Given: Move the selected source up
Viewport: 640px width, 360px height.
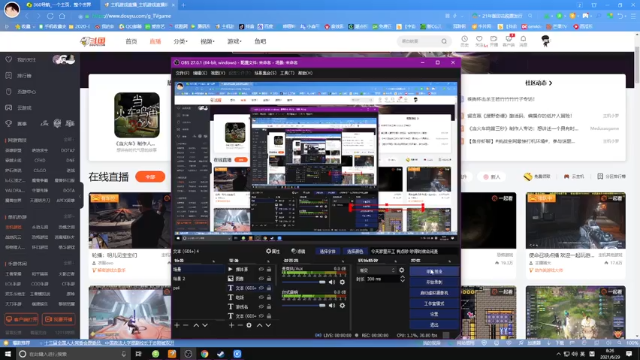Looking at the screenshot, I should 259,325.
